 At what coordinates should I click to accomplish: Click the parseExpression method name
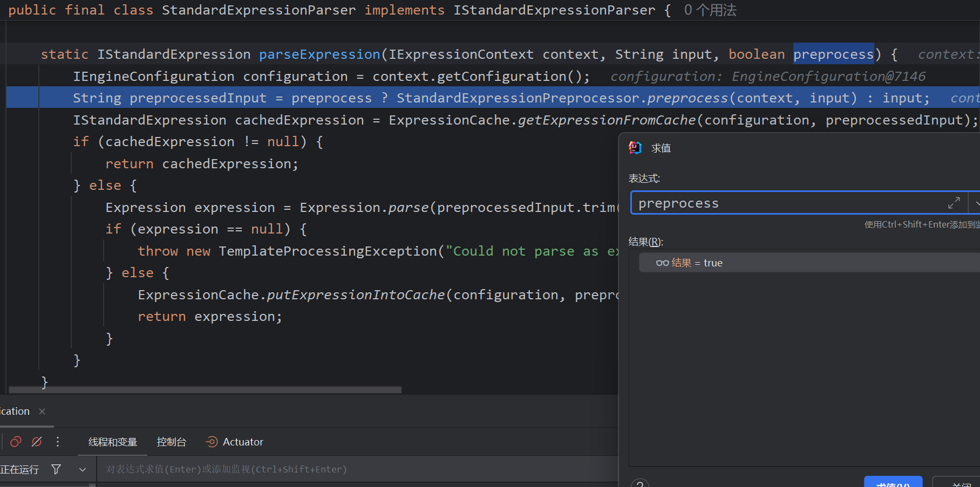(319, 54)
